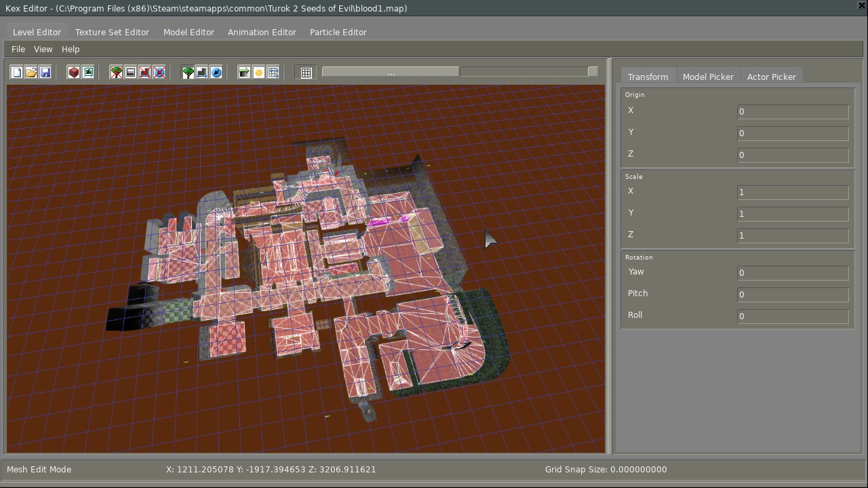Open the File menu

pos(18,49)
